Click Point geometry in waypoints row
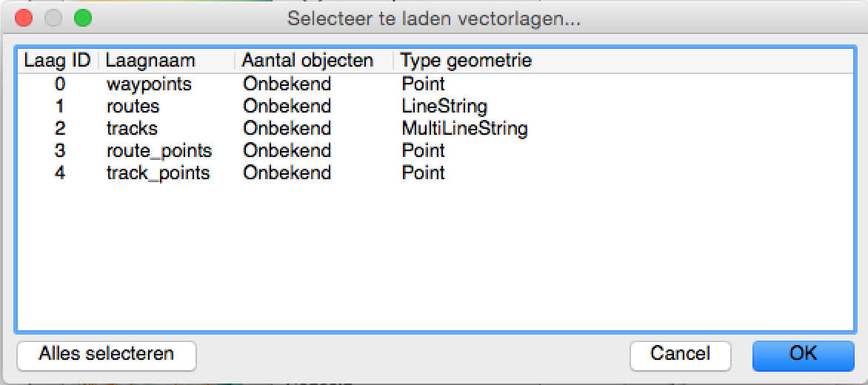 [423, 84]
